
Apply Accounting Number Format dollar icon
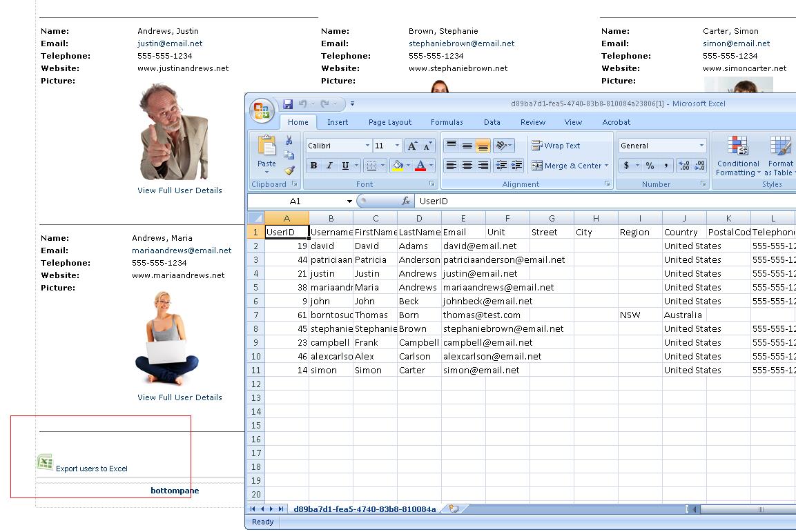point(626,166)
